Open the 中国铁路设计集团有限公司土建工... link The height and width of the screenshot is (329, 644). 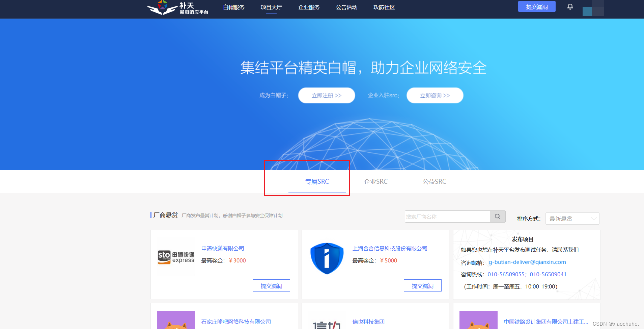[546, 322]
